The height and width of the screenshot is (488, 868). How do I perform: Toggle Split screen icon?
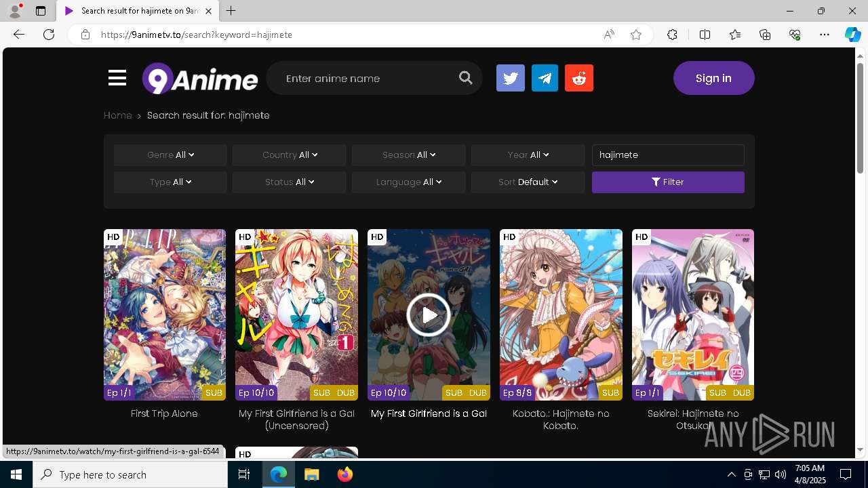705,35
